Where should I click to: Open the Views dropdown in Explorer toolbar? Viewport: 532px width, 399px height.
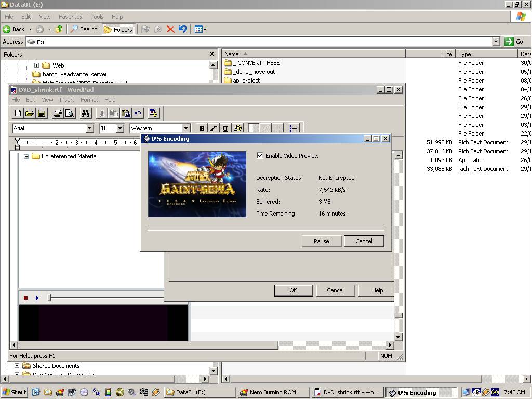201,29
